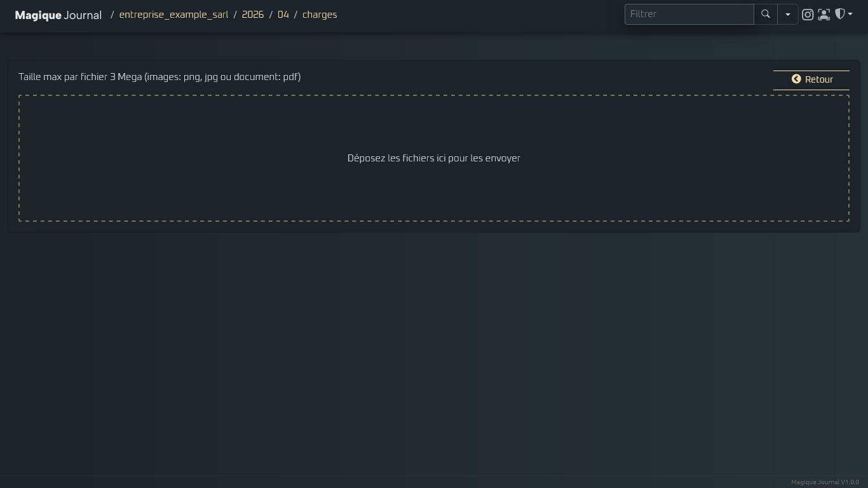
Task: Click the Retour button
Action: pyautogui.click(x=811, y=80)
